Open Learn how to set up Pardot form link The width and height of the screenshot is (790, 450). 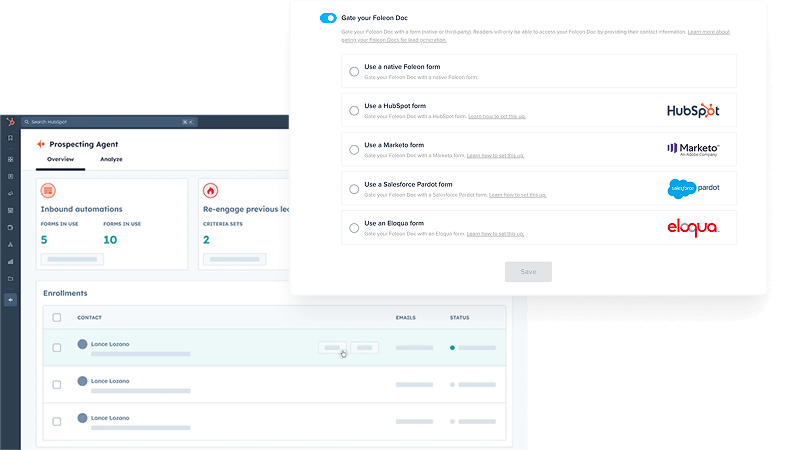517,195
